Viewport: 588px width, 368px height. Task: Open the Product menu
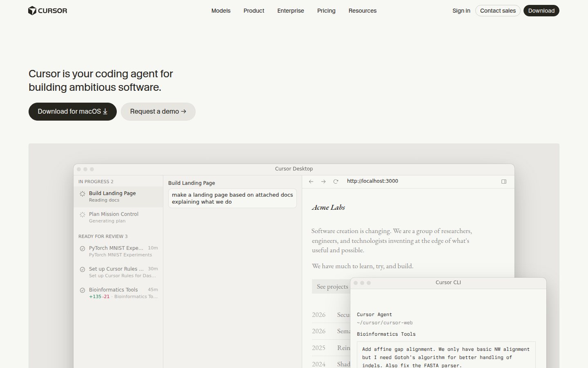[x=254, y=11]
